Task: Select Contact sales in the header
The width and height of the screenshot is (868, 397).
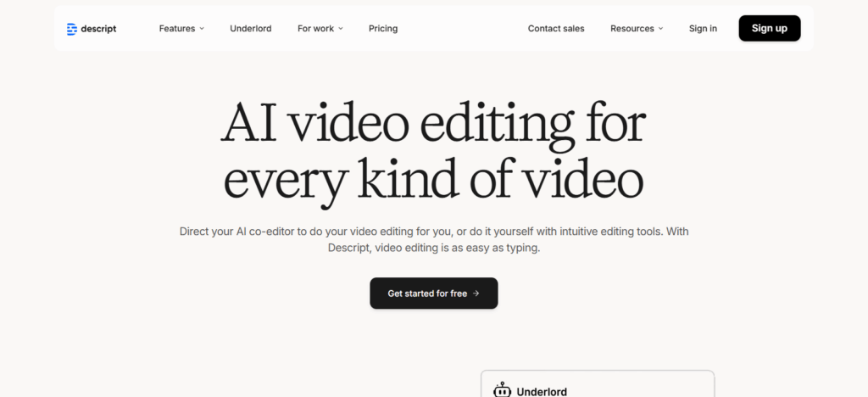Action: point(556,29)
